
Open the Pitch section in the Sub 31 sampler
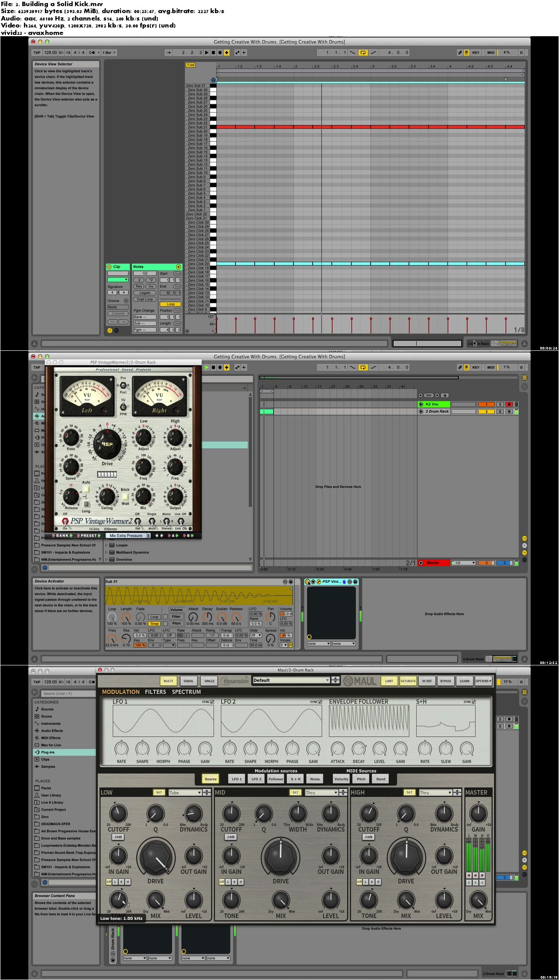(176, 623)
